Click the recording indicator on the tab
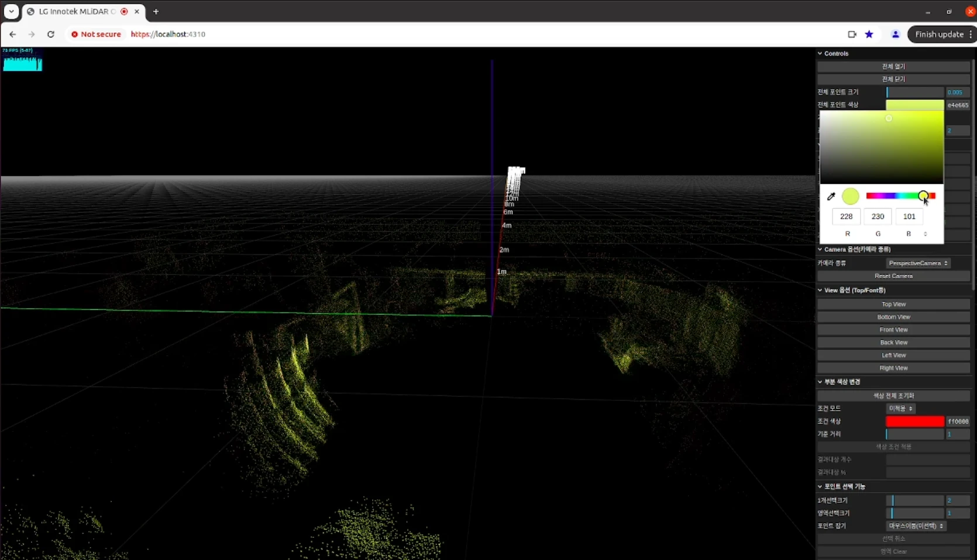Viewport: 977px width, 560px height. click(124, 12)
